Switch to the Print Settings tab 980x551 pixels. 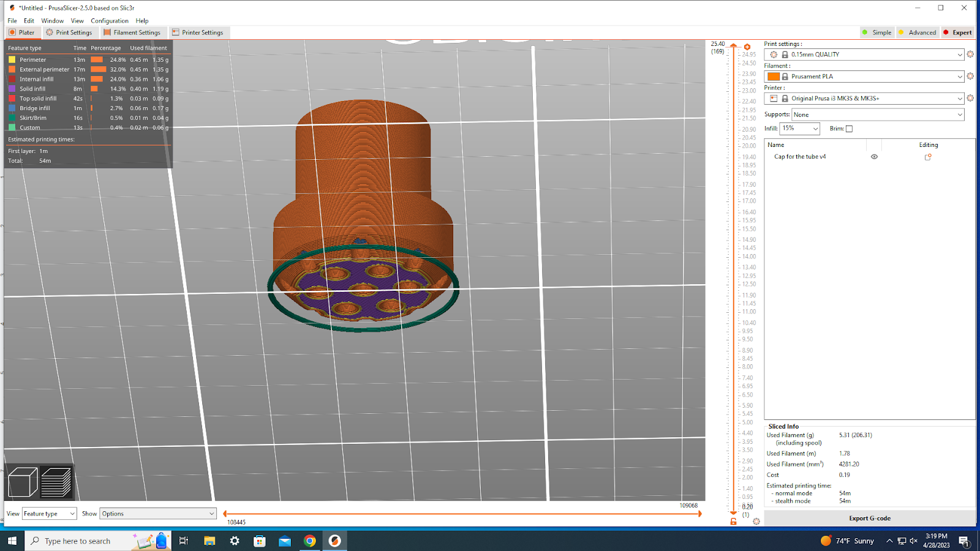coord(69,32)
